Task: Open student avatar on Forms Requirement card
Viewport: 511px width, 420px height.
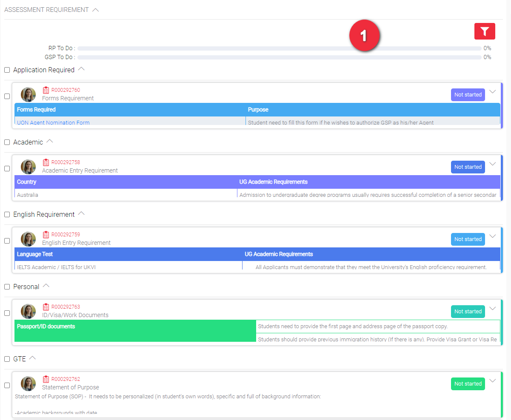Action: coord(29,95)
